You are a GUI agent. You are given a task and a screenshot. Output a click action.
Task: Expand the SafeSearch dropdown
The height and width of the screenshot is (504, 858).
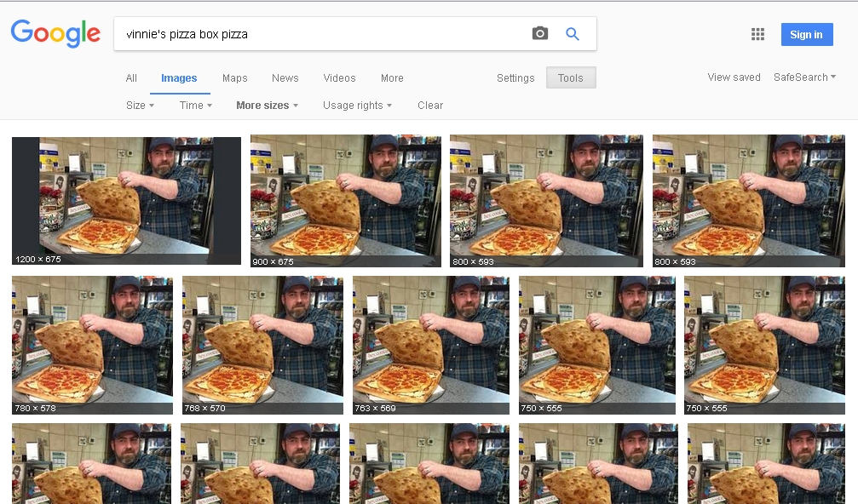(804, 77)
